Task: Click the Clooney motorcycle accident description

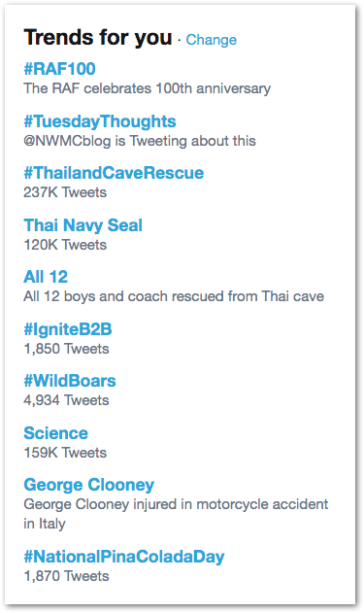Action: pos(176,514)
